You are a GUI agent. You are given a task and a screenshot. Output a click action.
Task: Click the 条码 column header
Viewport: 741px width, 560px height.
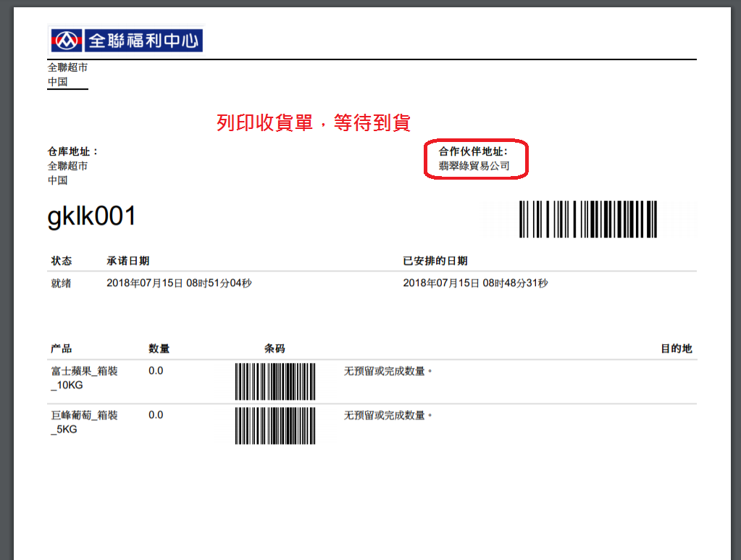(275, 348)
